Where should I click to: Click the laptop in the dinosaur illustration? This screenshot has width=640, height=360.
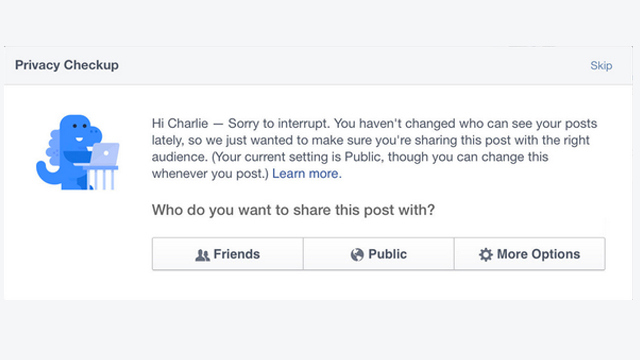pos(104,154)
